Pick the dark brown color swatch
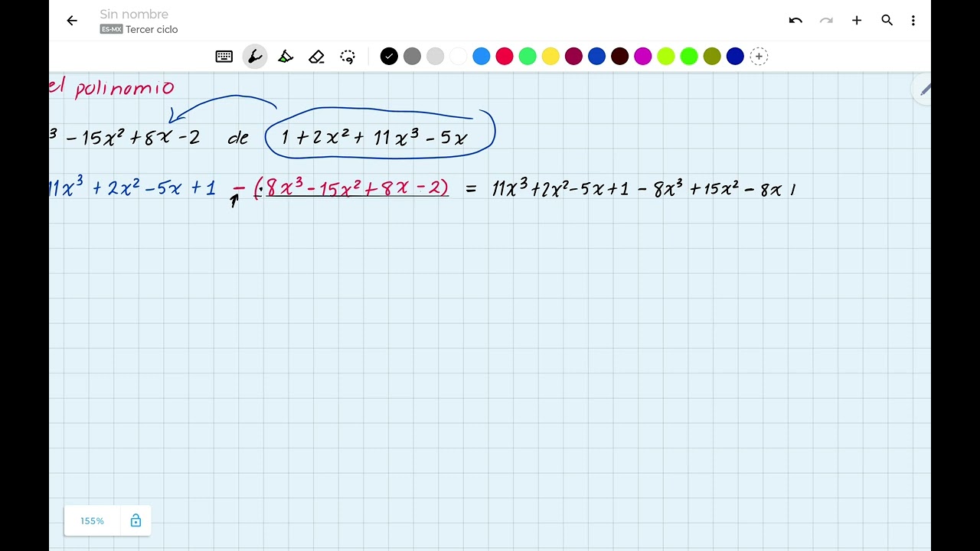980x551 pixels. [x=619, y=56]
